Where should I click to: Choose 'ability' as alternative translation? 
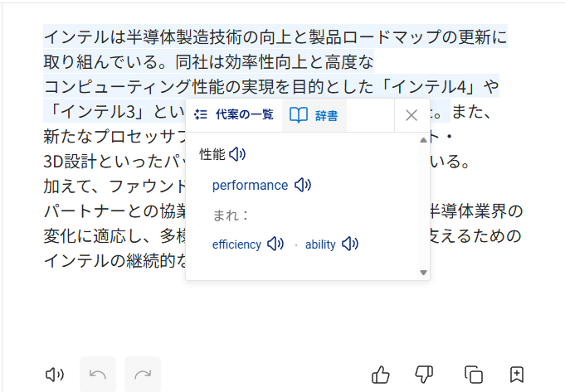320,244
